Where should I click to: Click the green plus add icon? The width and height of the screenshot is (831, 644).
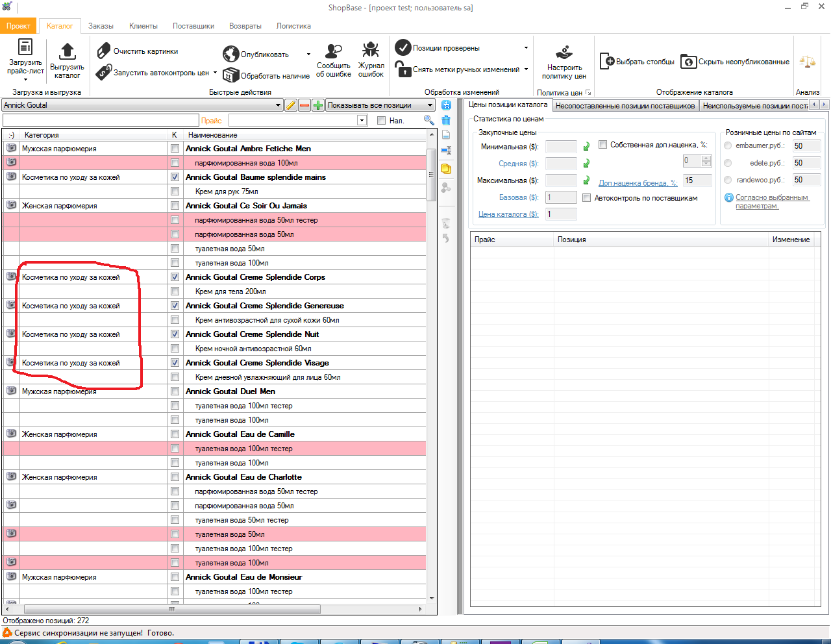coord(318,105)
